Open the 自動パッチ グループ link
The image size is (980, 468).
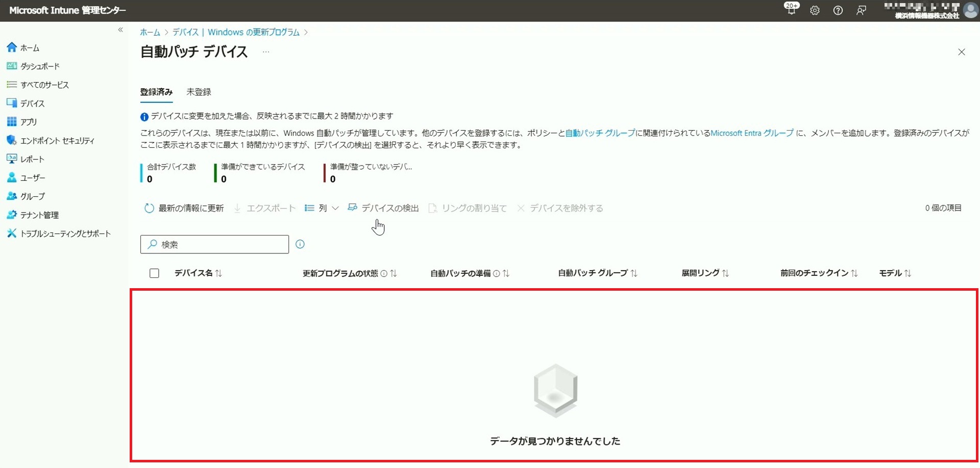(600, 133)
